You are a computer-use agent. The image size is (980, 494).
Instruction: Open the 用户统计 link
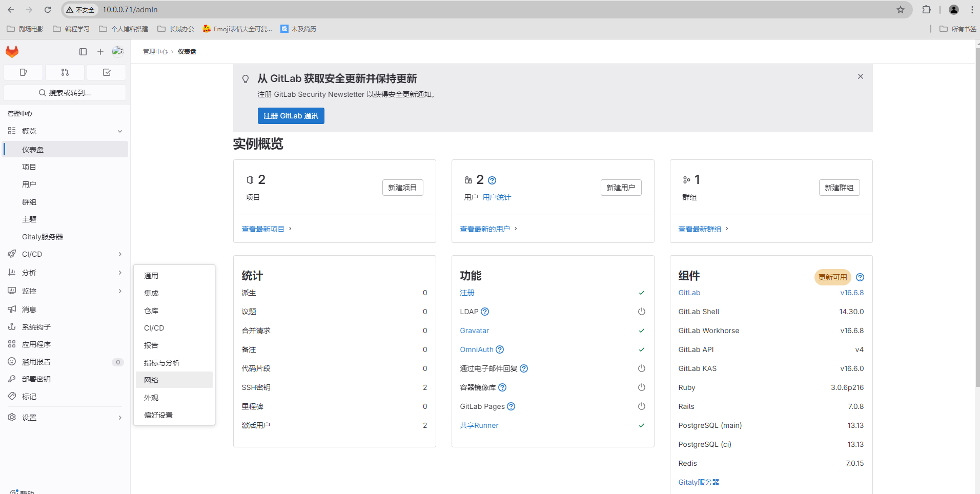497,197
